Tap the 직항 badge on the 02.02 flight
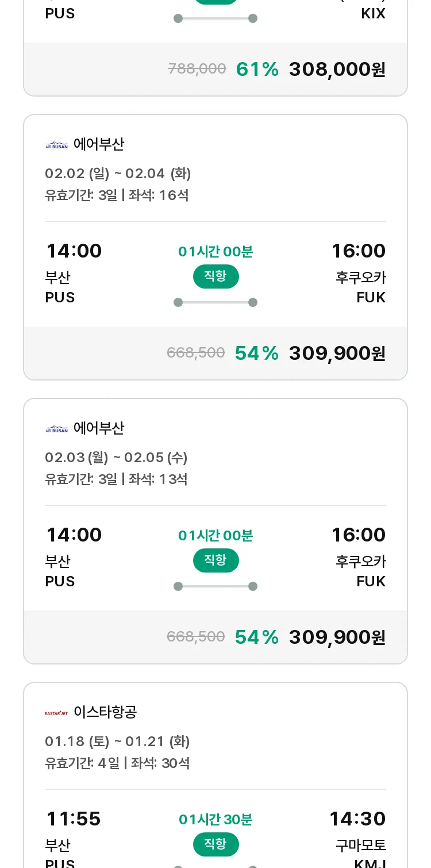This screenshot has width=431, height=868. tap(215, 276)
